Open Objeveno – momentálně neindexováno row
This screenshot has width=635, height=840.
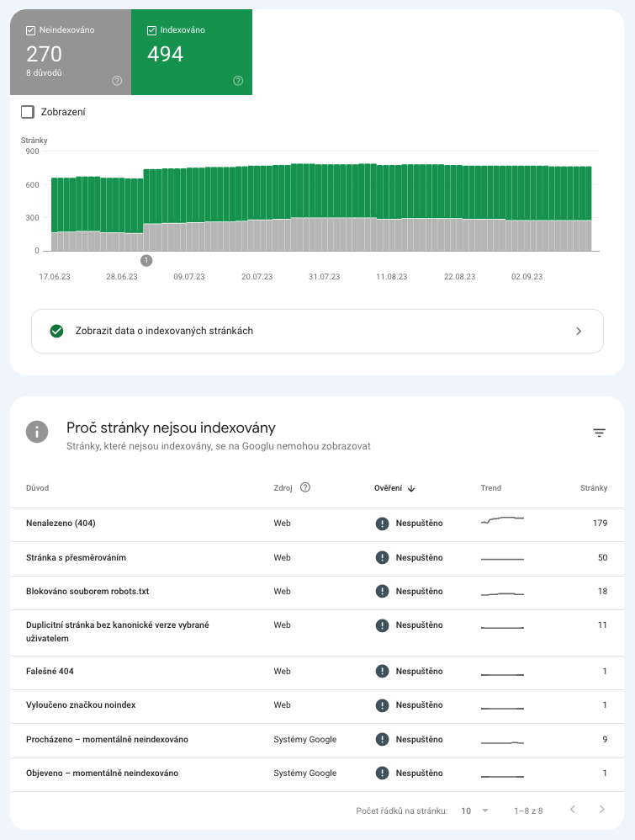[x=317, y=773]
